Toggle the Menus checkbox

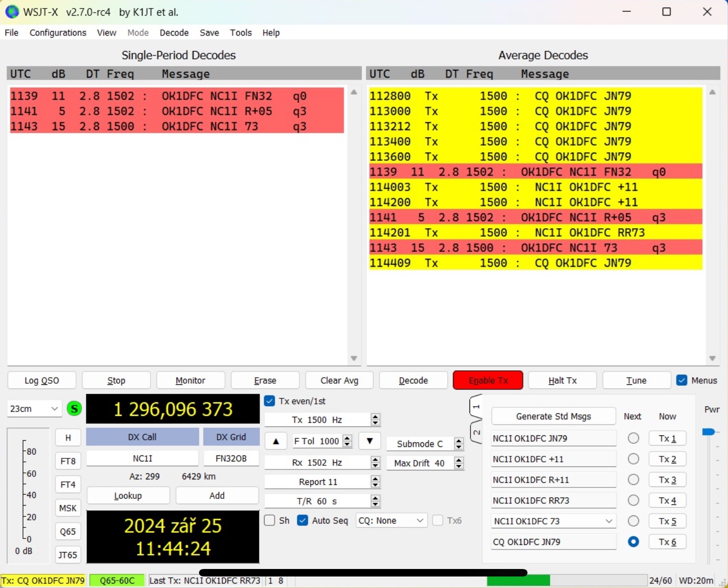[681, 380]
